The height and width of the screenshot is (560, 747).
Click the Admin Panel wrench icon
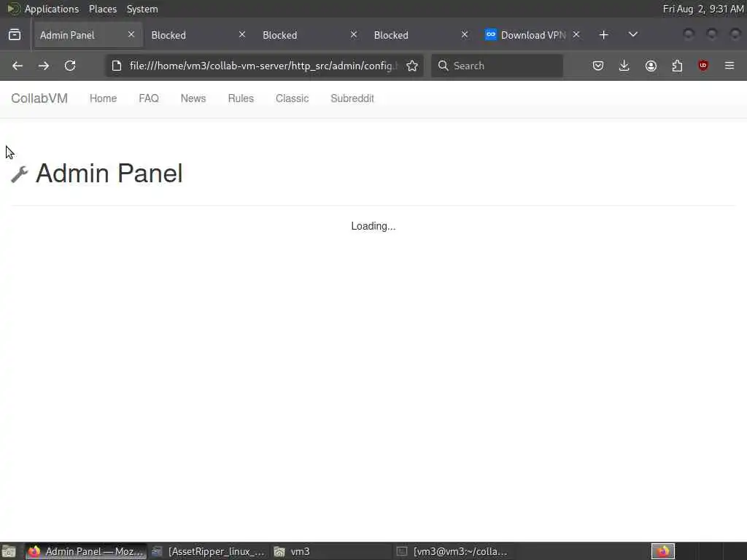[20, 174]
